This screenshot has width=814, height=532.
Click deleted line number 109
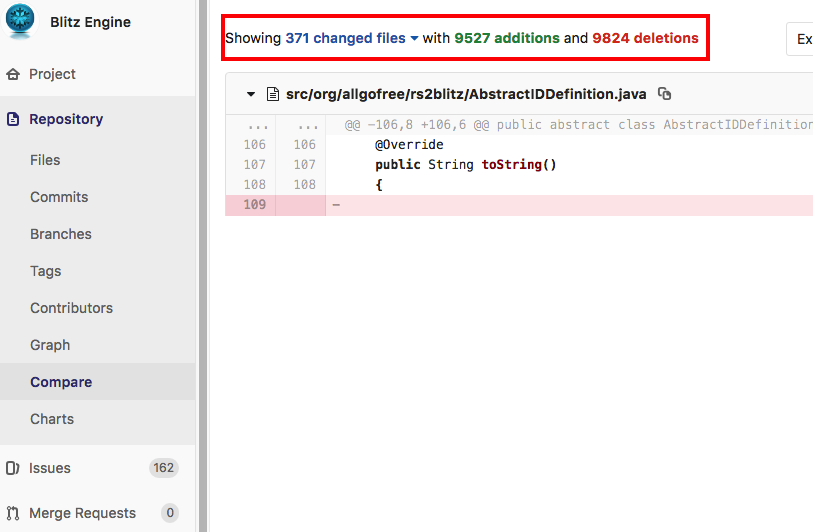[254, 205]
